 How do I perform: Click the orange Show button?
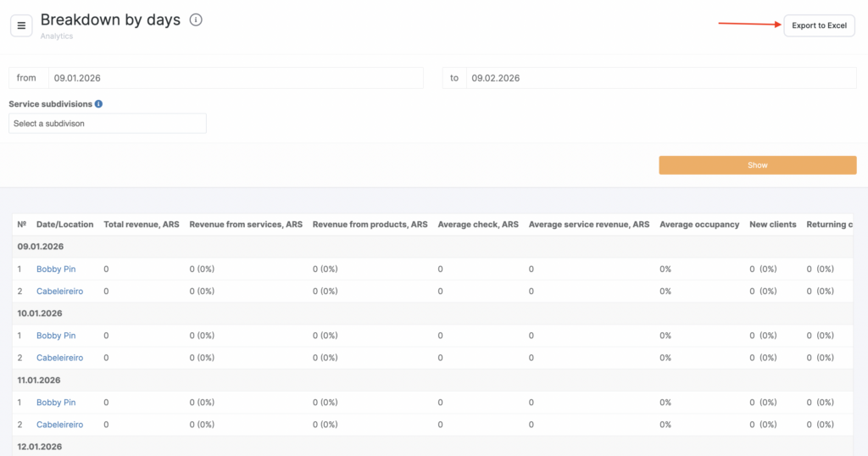[757, 165]
